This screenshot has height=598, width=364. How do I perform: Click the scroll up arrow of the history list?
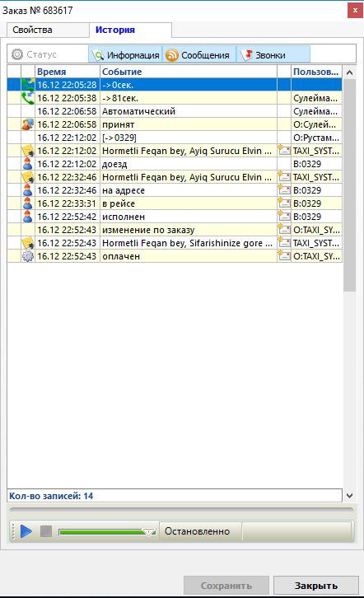click(349, 72)
